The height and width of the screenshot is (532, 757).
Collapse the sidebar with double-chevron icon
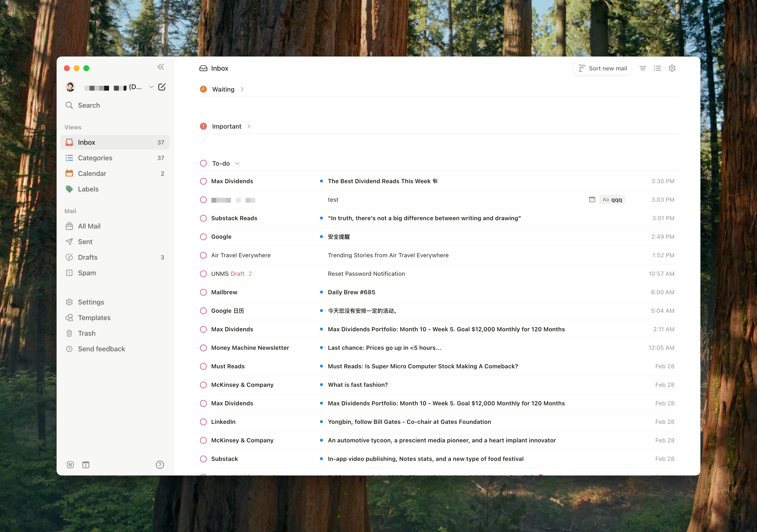pos(160,67)
